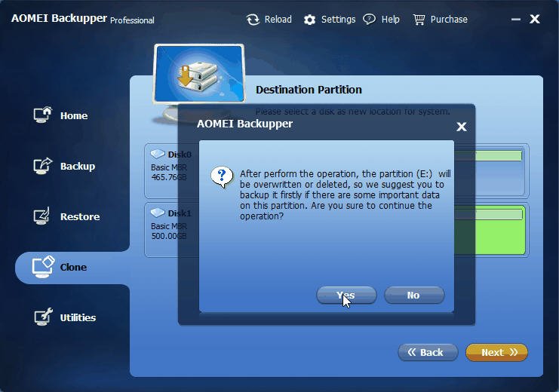
Task: Click the 500.00GB size text
Action: pos(169,236)
